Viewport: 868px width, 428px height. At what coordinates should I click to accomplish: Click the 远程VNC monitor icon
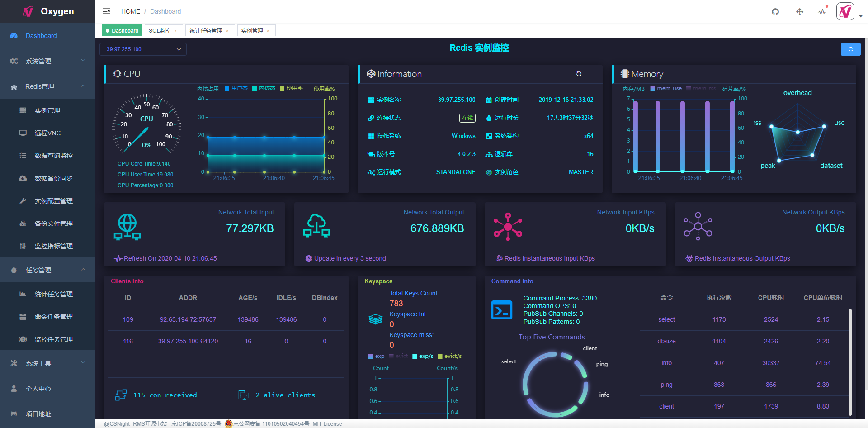click(23, 133)
